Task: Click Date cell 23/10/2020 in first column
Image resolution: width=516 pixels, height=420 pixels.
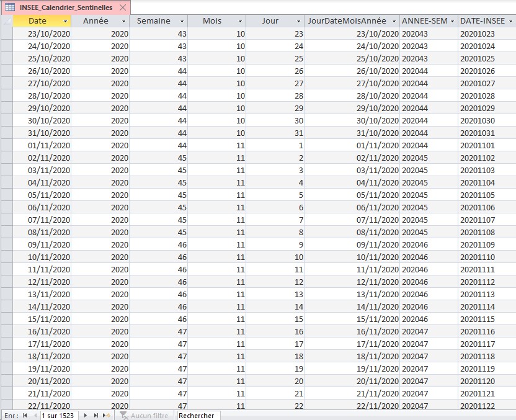Action: [42, 34]
